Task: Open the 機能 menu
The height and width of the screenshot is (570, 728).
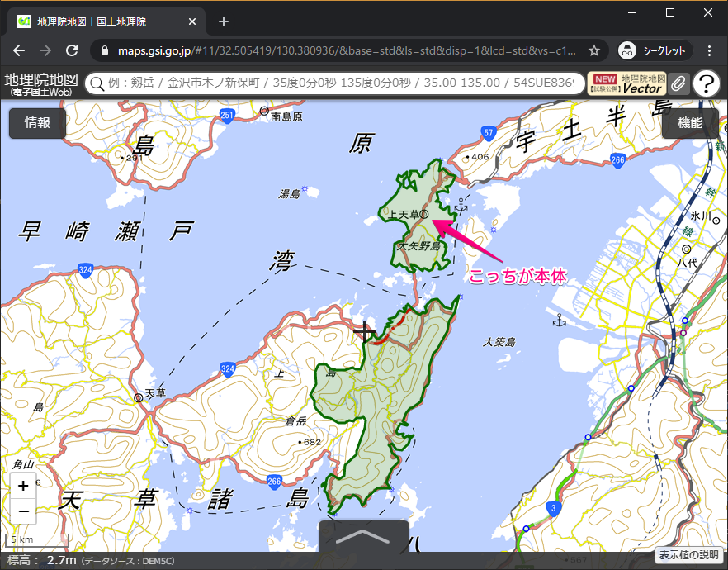Action: click(x=690, y=122)
